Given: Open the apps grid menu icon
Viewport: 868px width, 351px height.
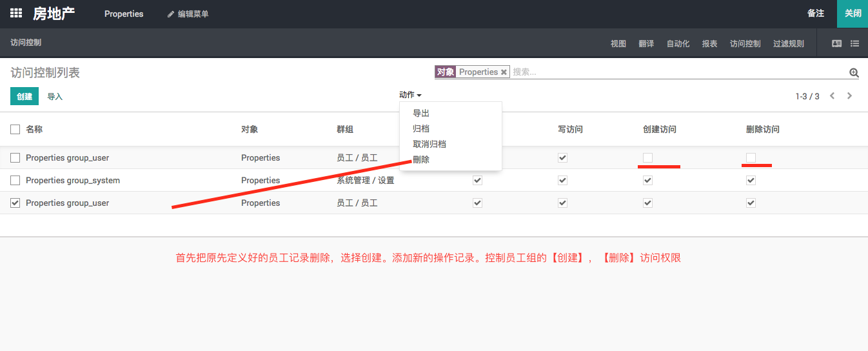Looking at the screenshot, I should (16, 14).
